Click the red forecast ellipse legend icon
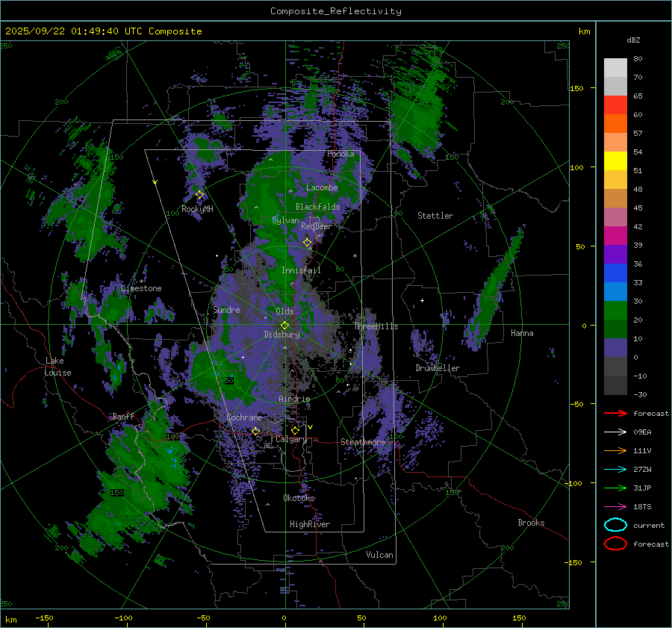 (615, 544)
